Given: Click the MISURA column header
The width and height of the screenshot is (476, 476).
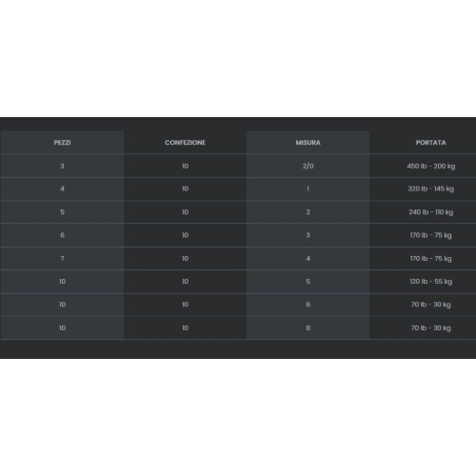Looking at the screenshot, I should click(307, 143).
